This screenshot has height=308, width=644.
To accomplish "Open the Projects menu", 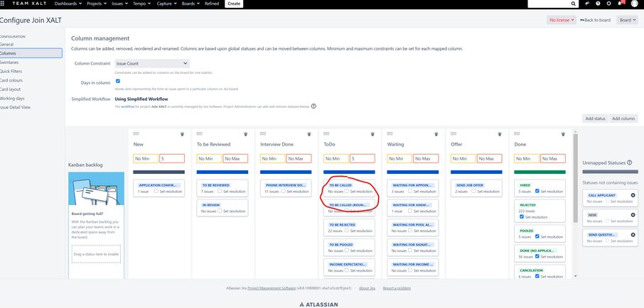I will (96, 4).
